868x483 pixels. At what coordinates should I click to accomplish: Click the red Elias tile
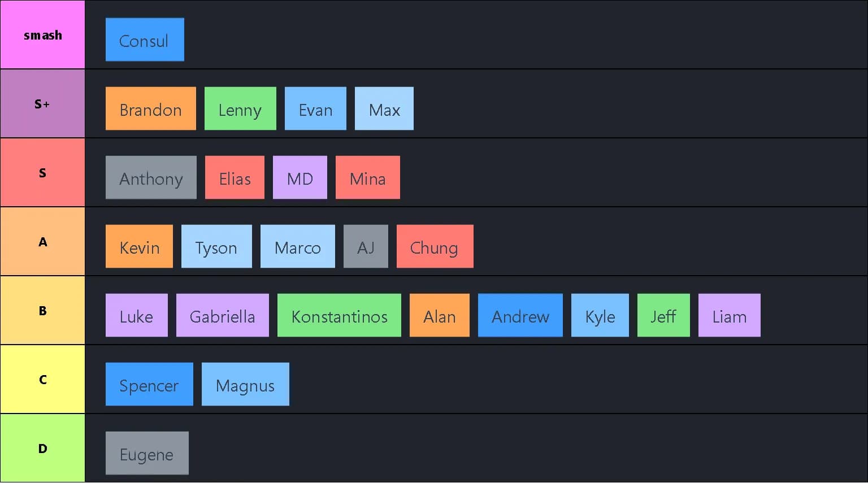[x=235, y=178]
